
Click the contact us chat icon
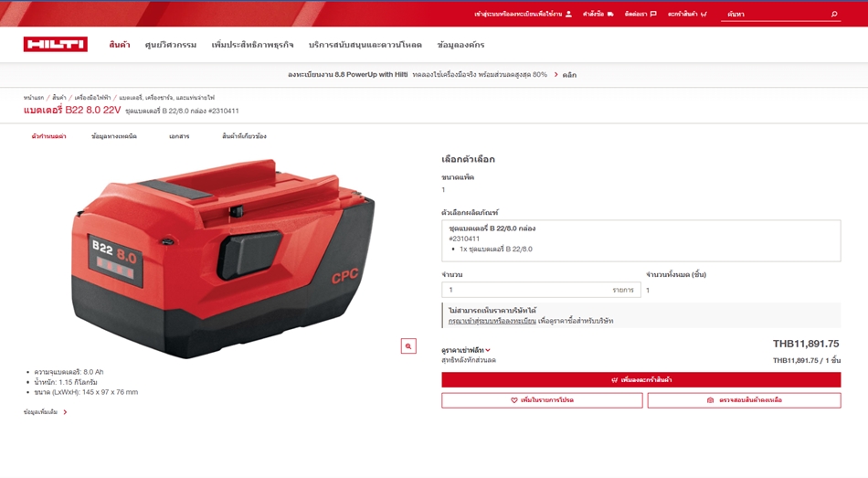click(653, 14)
